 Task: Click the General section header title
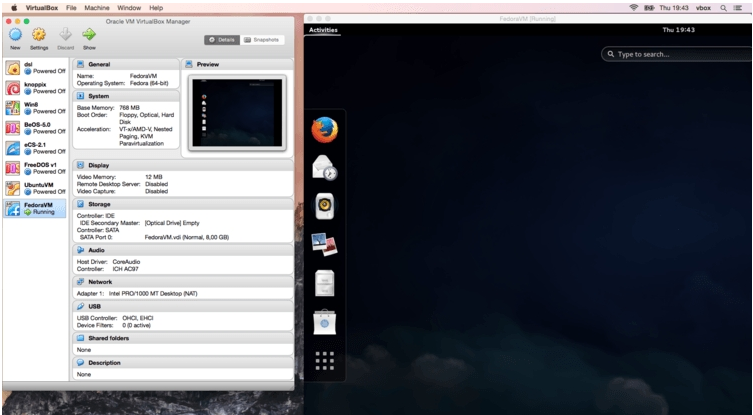pyautogui.click(x=99, y=64)
